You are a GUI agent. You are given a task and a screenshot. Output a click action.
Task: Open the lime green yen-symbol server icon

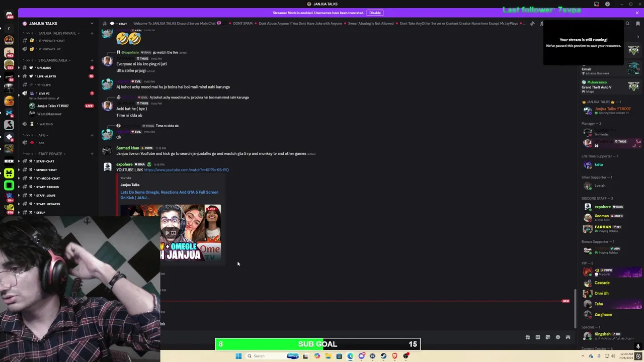[9, 173]
